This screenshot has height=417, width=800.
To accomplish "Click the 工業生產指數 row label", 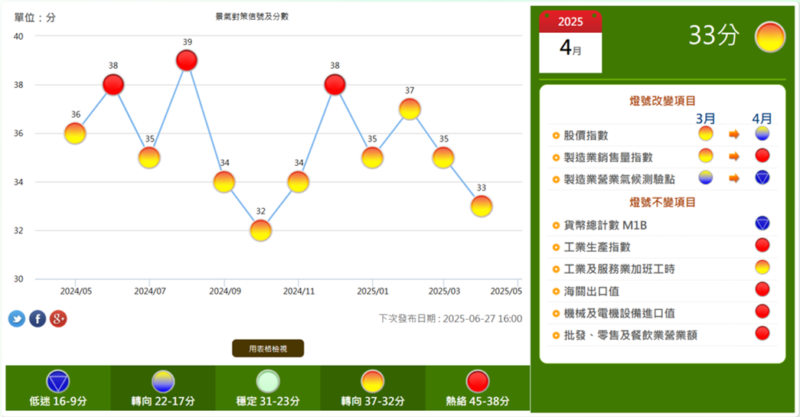I will pos(597,247).
